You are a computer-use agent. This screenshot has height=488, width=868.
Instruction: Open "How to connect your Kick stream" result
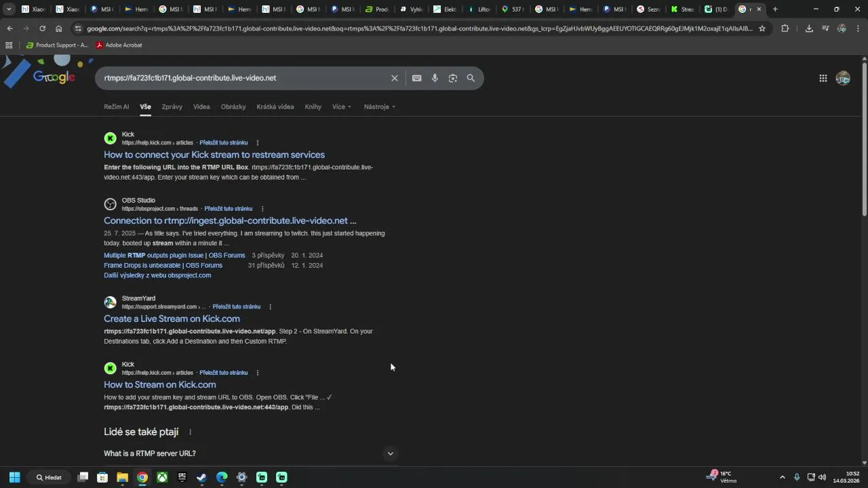(214, 155)
